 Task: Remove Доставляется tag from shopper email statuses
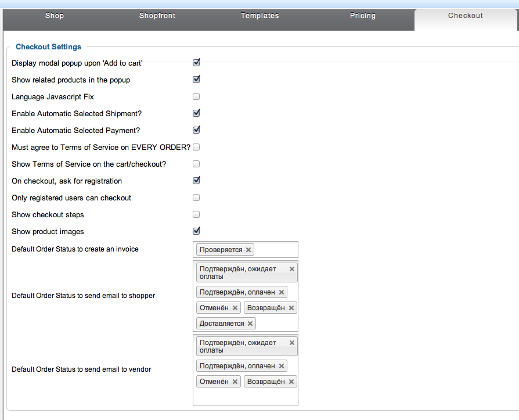[250, 324]
